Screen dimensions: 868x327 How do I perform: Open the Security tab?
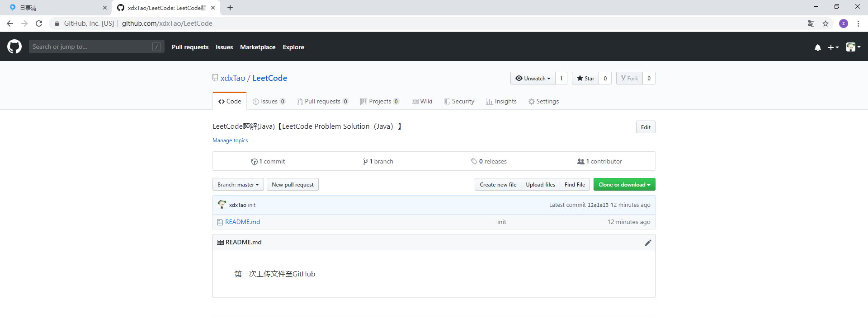(x=459, y=101)
